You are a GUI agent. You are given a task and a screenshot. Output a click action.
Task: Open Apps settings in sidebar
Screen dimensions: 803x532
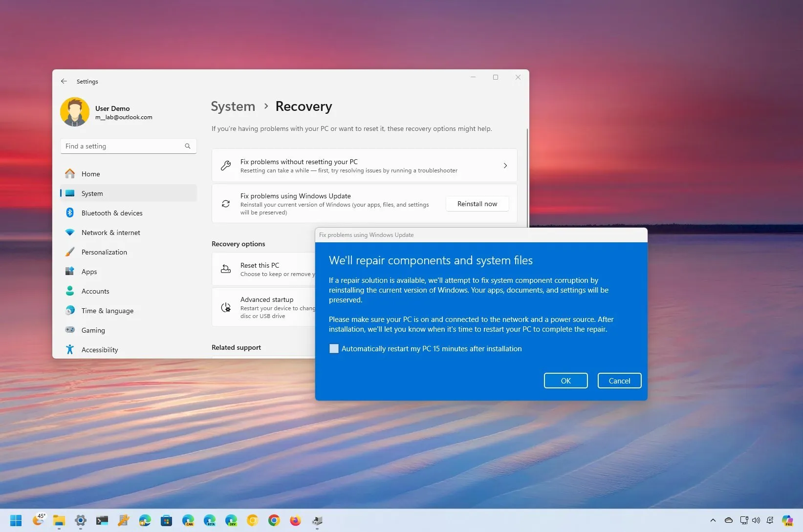pyautogui.click(x=129, y=272)
